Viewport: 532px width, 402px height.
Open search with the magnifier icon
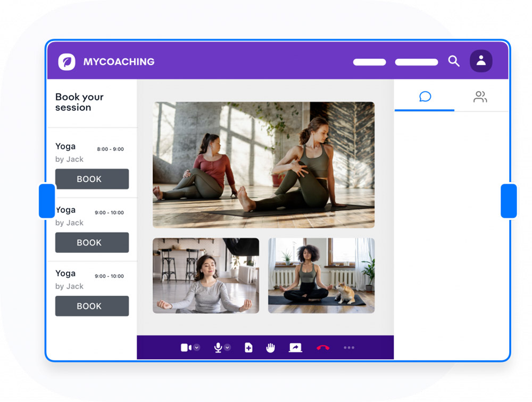[x=454, y=61]
